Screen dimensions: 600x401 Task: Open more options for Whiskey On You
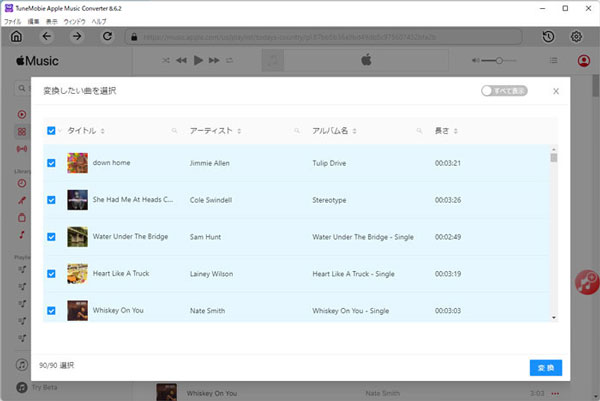click(x=555, y=393)
